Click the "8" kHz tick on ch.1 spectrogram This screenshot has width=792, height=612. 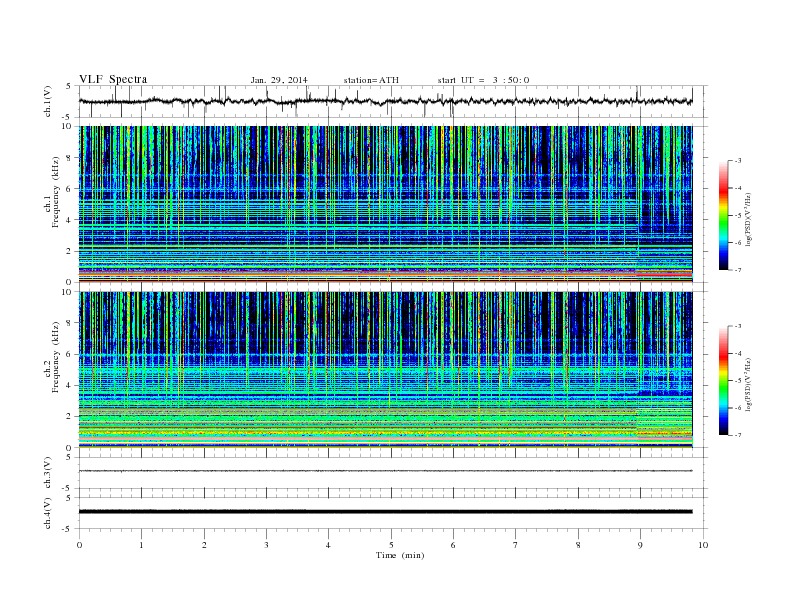(x=69, y=158)
